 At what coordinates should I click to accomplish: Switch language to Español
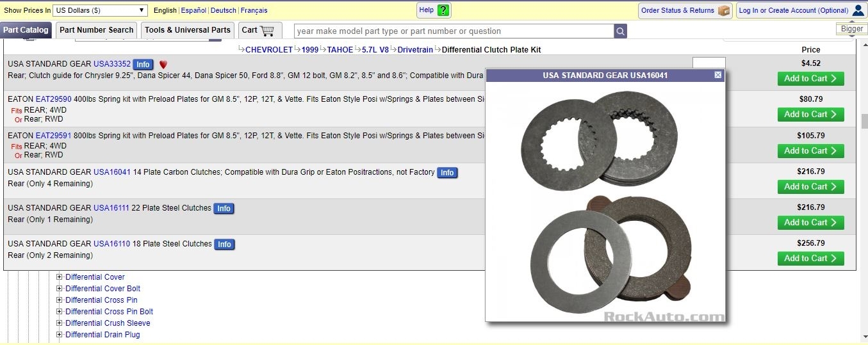pos(193,10)
